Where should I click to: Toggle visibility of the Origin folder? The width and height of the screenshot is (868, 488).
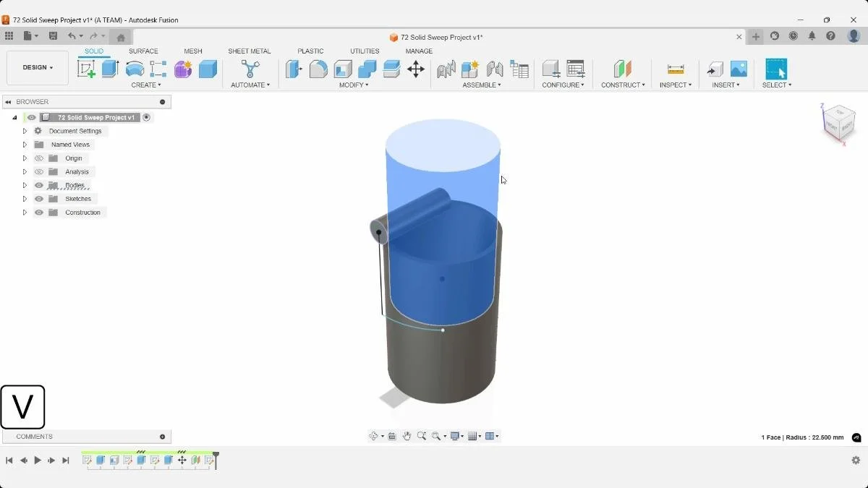pyautogui.click(x=39, y=158)
